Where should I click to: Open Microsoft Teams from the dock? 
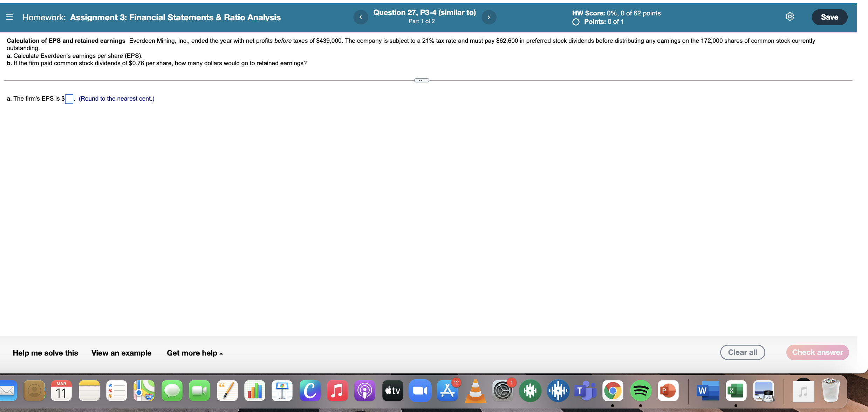[x=585, y=390]
